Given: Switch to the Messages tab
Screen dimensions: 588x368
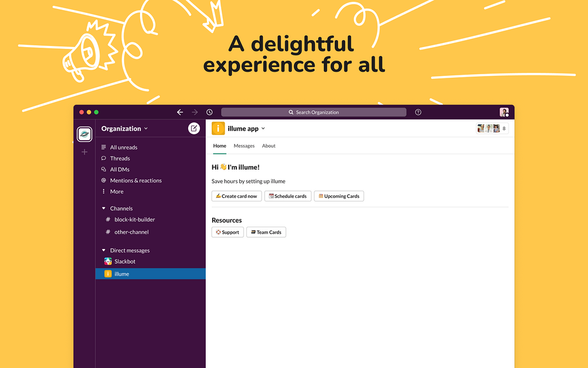Looking at the screenshot, I should coord(244,145).
